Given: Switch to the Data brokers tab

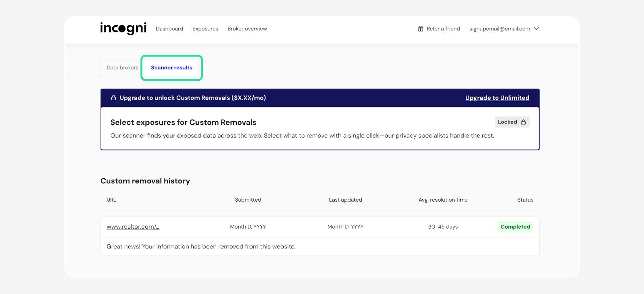Looking at the screenshot, I should (122, 68).
